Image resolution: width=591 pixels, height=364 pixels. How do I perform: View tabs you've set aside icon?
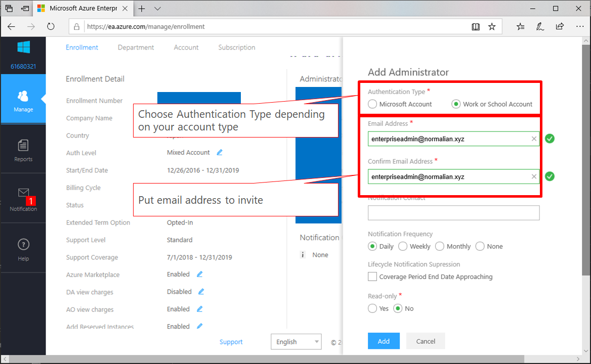pyautogui.click(x=9, y=9)
